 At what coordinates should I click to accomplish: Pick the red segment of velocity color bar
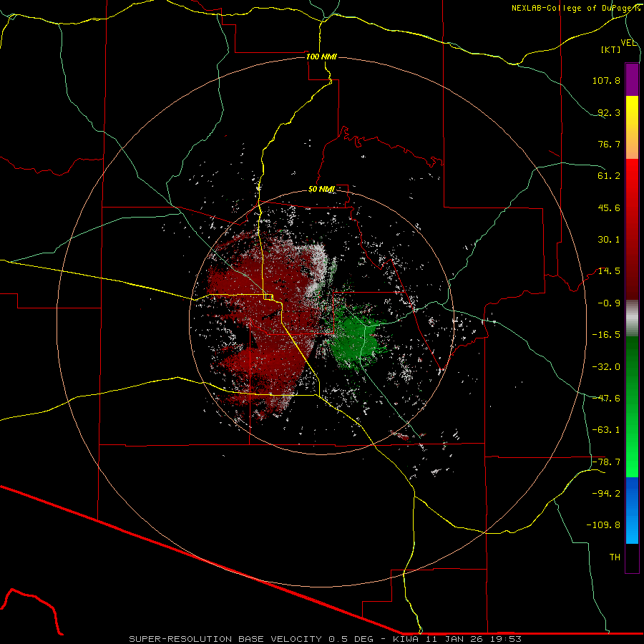[632, 229]
